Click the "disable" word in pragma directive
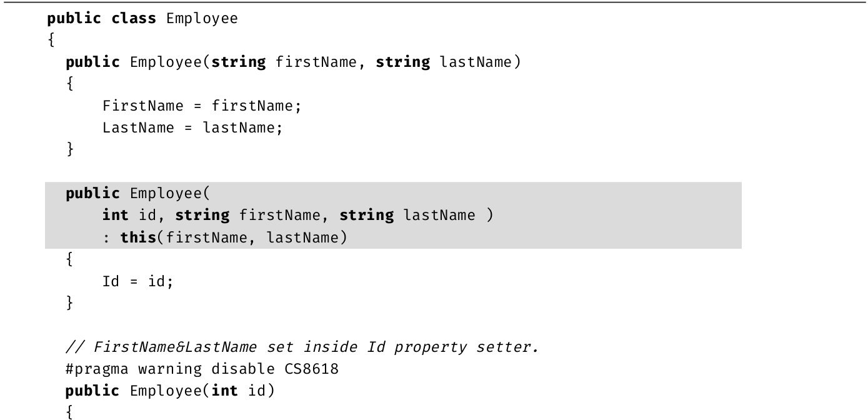Viewport: 868px width, 420px height. [243, 369]
